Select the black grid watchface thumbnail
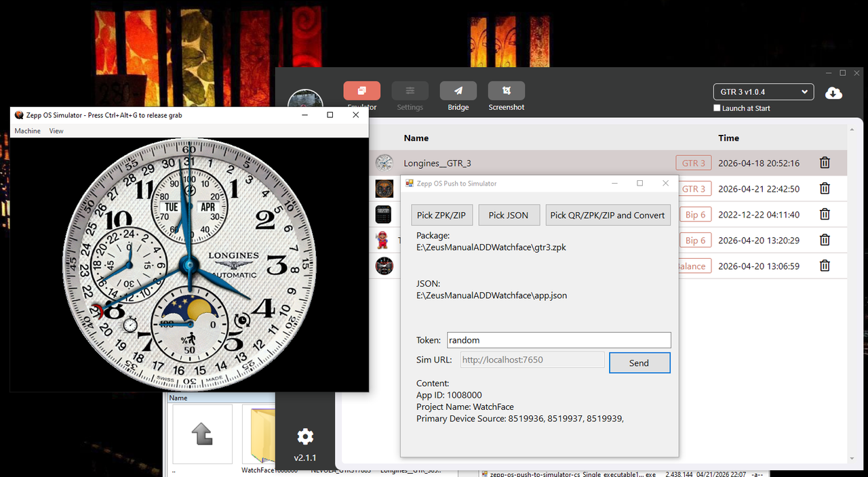868x477 pixels. point(384,214)
